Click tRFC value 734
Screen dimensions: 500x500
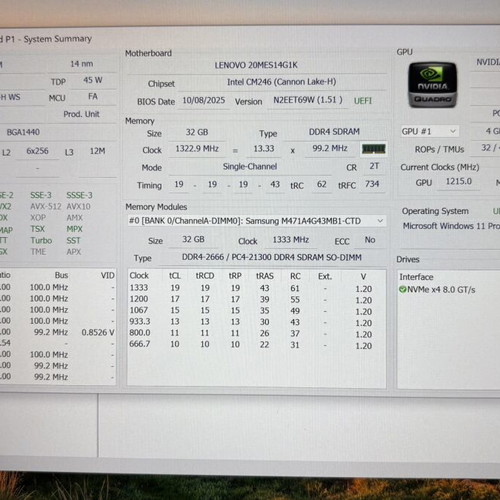(372, 184)
